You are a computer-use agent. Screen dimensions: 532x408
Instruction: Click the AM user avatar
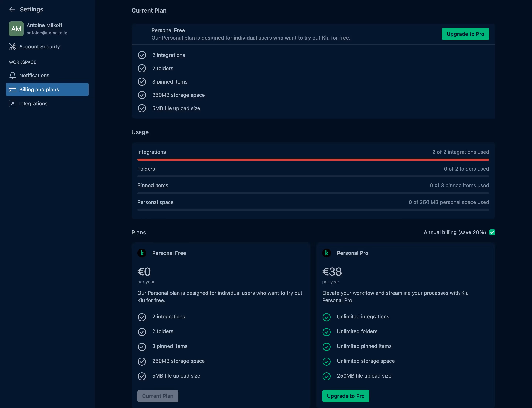(16, 29)
